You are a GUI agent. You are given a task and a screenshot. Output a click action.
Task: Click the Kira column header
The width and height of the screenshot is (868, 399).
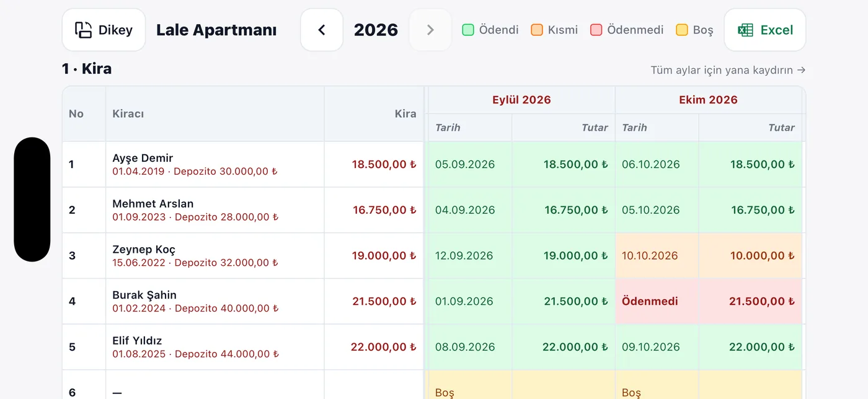click(374, 113)
